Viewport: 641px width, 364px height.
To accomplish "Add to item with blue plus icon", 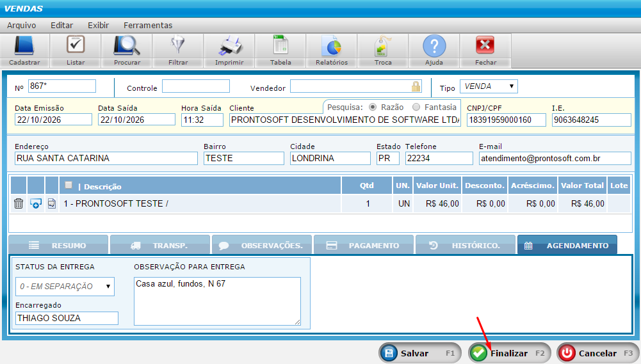I will click(x=36, y=203).
